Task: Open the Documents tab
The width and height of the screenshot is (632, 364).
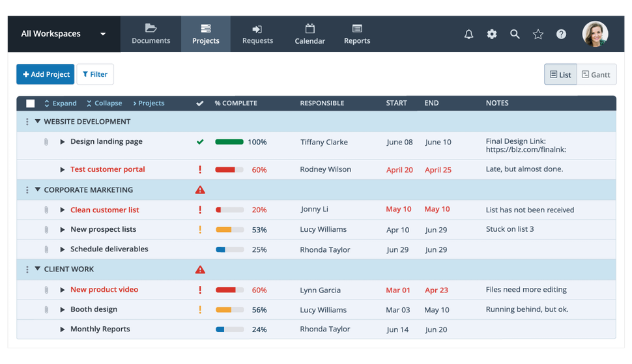Action: pyautogui.click(x=151, y=34)
